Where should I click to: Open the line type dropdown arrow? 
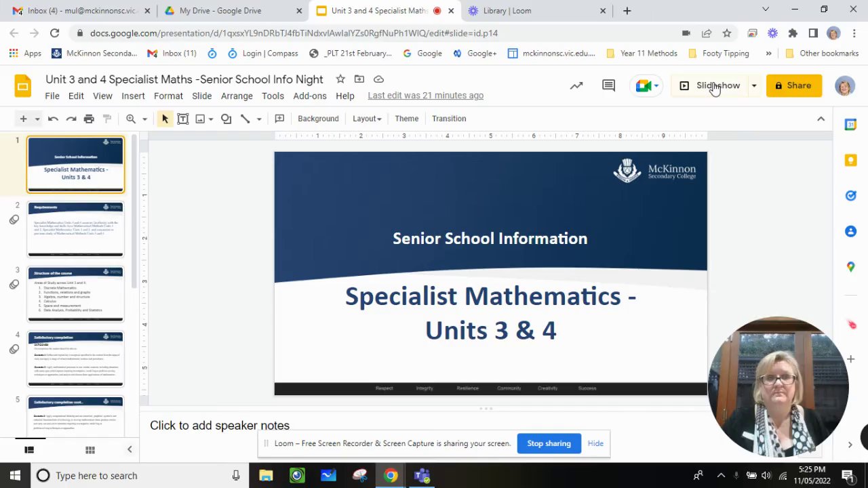[259, 119]
